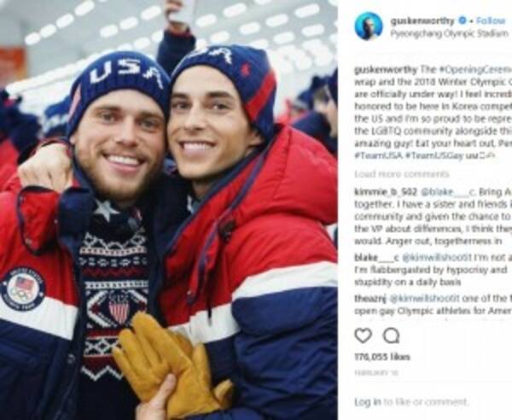Click the post date timestamp

[376, 373]
